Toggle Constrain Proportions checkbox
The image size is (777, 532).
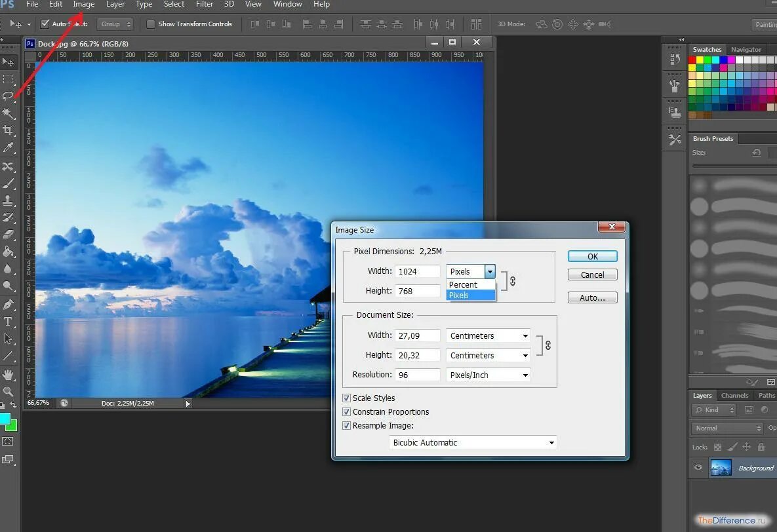click(346, 411)
